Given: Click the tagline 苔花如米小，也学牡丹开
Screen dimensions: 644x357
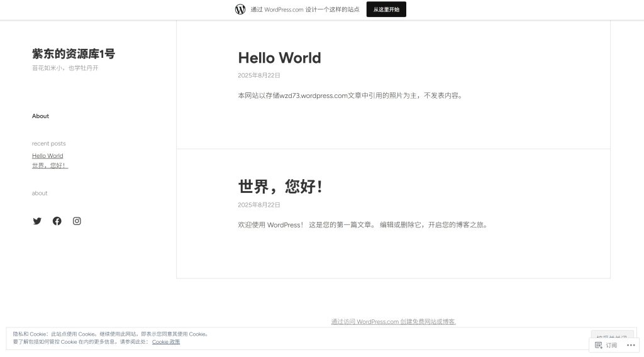Looking at the screenshot, I should coord(65,68).
